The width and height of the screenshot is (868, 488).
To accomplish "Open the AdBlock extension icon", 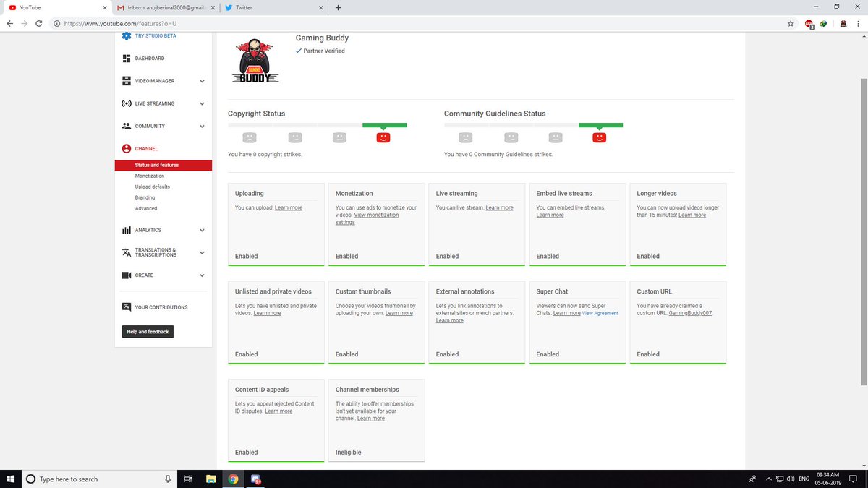I will [809, 24].
